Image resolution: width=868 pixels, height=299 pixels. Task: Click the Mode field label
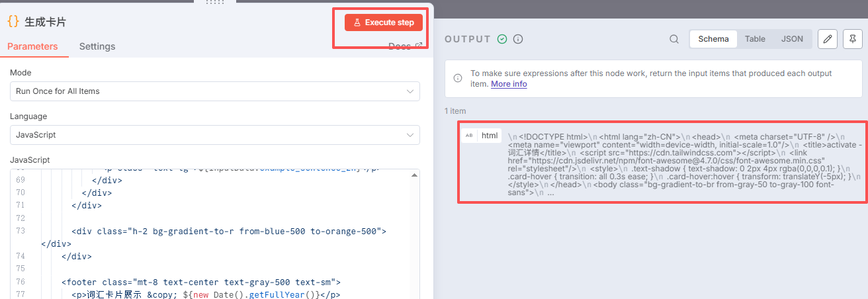point(21,73)
